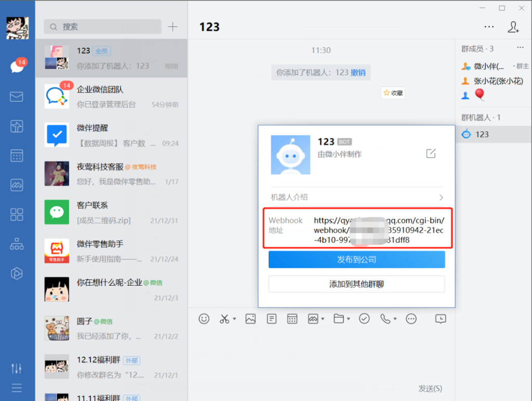This screenshot has width=532, height=401.
Task: Open the 微伴提醒 conversation
Action: pos(111,136)
